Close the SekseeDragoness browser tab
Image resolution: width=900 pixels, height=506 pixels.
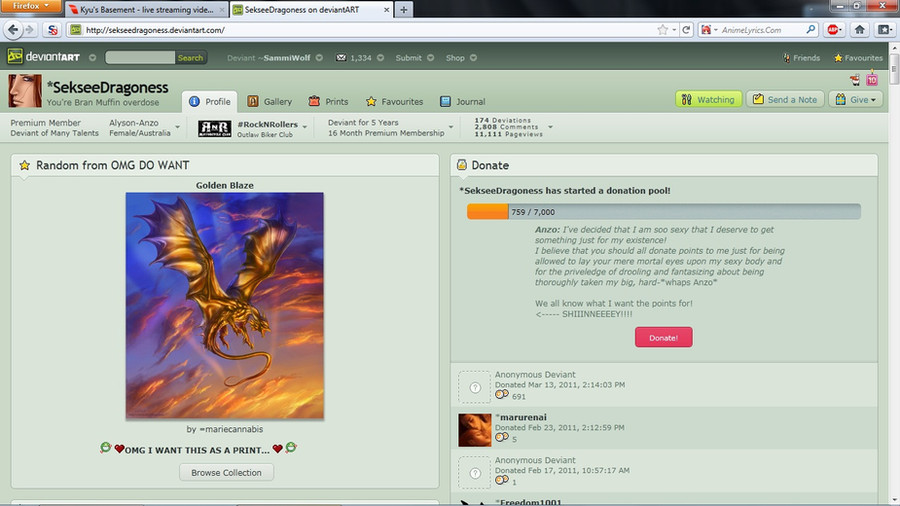tap(386, 10)
